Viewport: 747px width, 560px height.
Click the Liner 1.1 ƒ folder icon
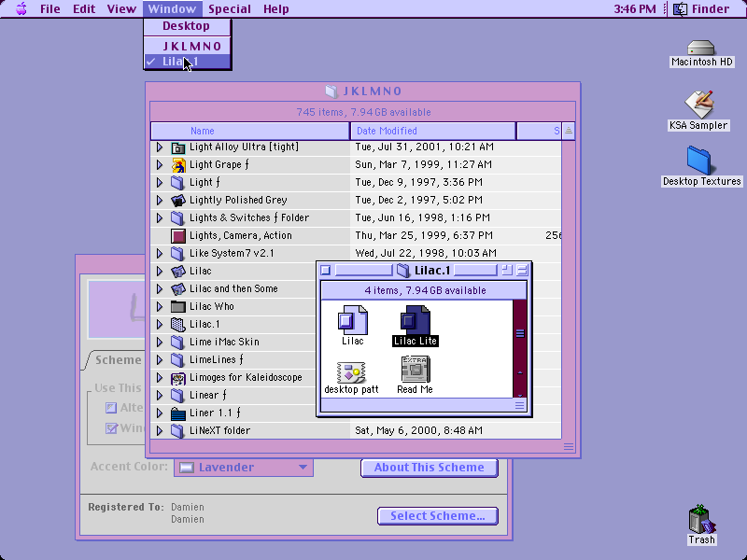point(177,413)
